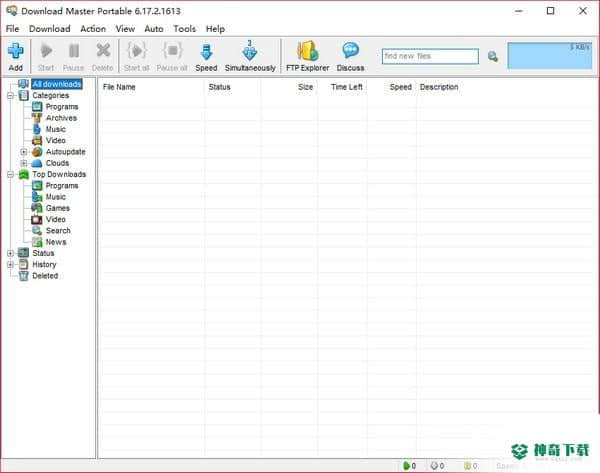Click the yellow paused status bar indicator

click(x=467, y=466)
